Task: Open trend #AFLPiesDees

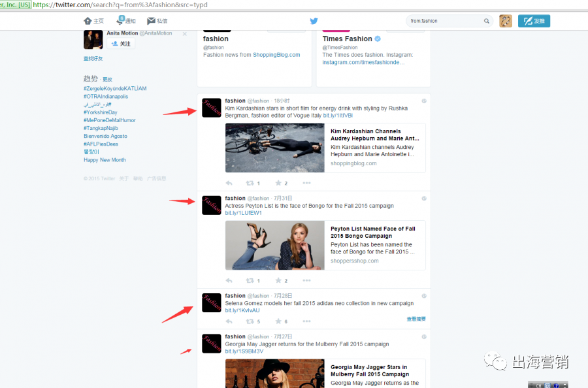Action: click(101, 144)
